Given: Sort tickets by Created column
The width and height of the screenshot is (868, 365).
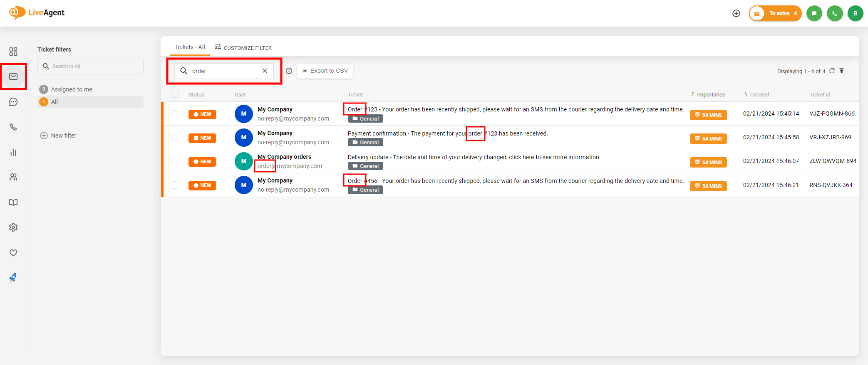Looking at the screenshot, I should pos(759,95).
